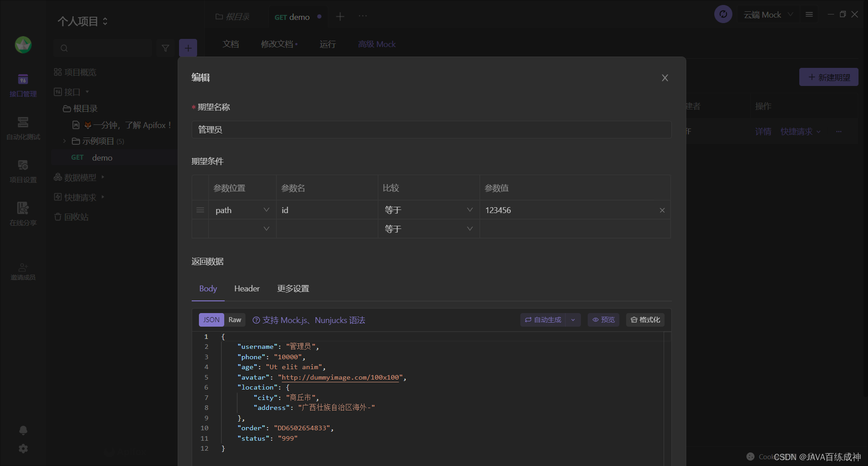Click the parameter value field containing 123456
Screen dimensions: 868x466
pyautogui.click(x=569, y=210)
